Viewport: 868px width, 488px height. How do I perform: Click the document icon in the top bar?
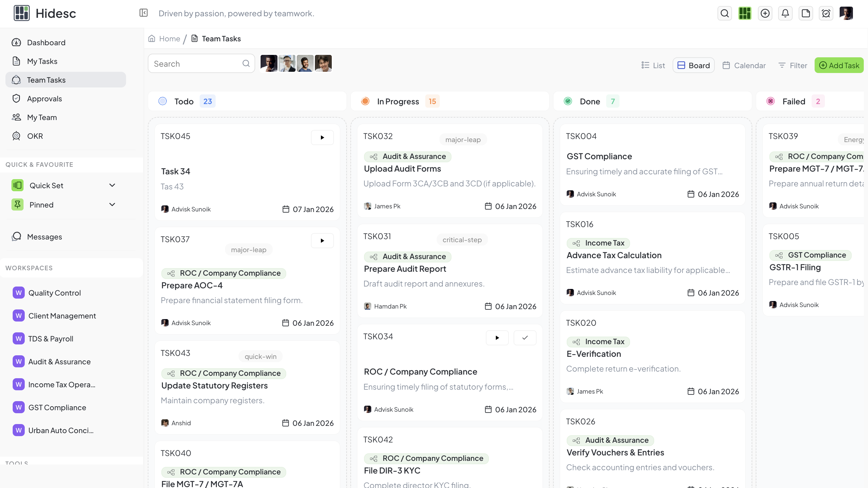point(806,13)
